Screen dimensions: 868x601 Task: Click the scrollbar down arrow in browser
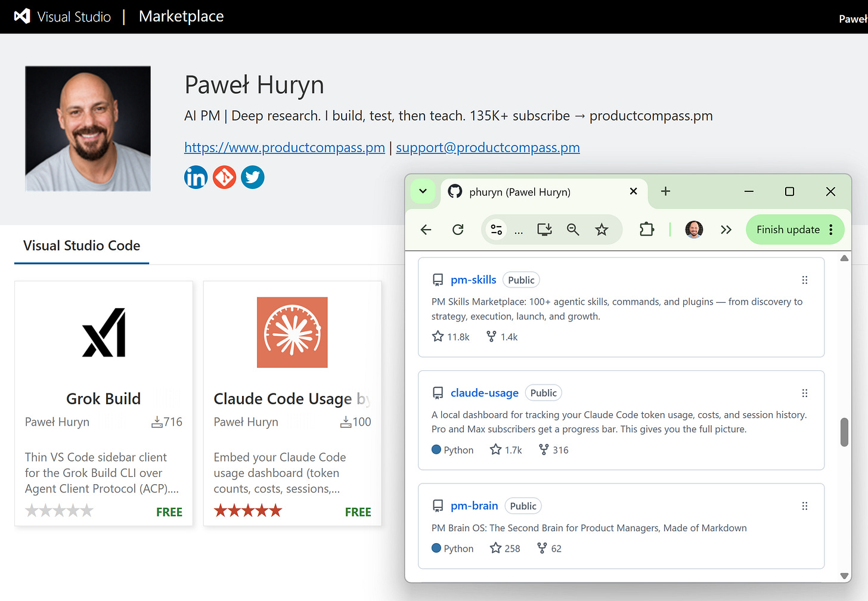tap(844, 575)
